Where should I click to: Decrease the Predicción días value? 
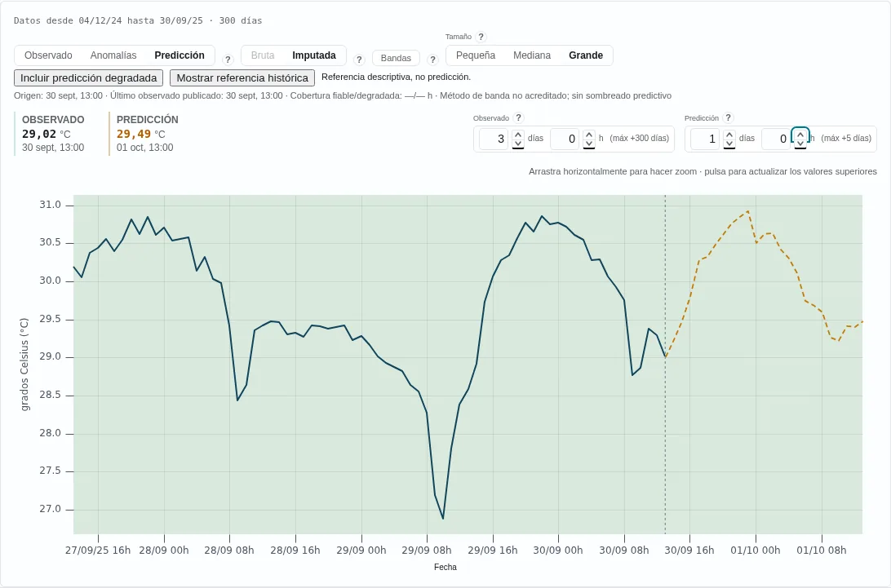729,144
